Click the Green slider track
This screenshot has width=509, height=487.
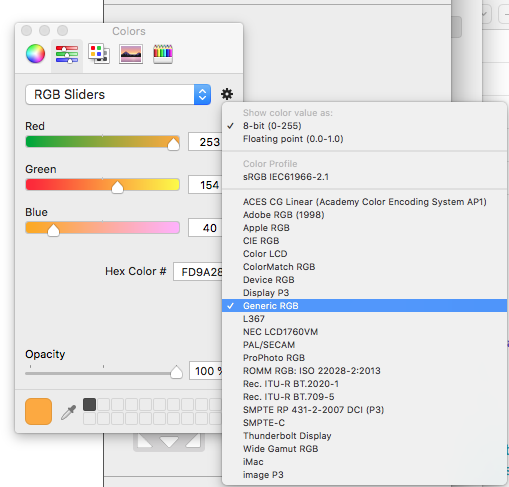pos(103,185)
